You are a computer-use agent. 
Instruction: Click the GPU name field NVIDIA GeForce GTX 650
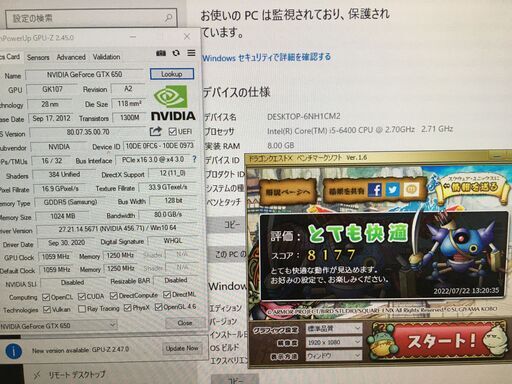tap(85, 74)
